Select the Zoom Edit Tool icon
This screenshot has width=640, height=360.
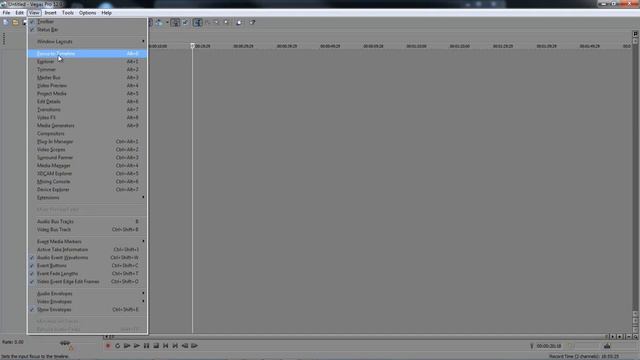point(227,22)
